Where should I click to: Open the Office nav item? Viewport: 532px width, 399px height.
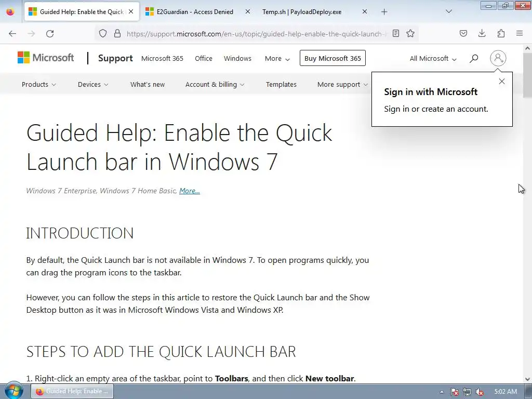204,58
